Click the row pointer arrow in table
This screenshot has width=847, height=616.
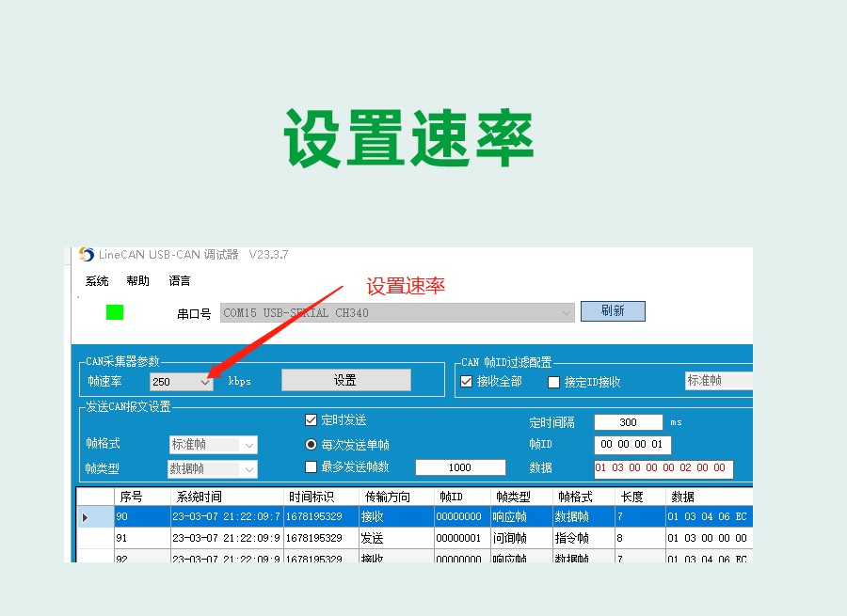click(87, 517)
